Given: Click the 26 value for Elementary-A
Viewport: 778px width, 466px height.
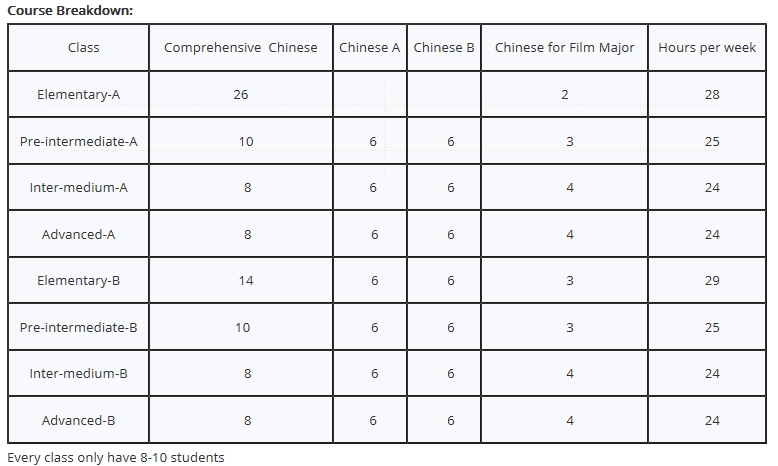Looking at the screenshot, I should pyautogui.click(x=241, y=94).
